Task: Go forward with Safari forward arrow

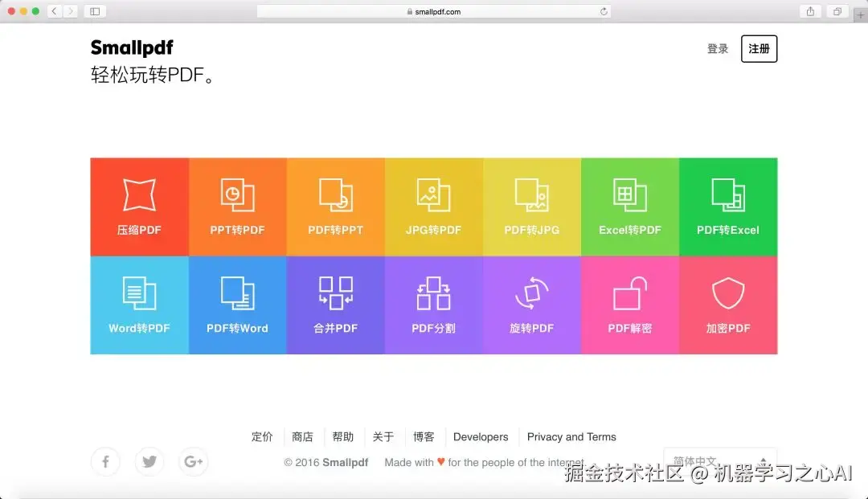Action: (x=70, y=11)
